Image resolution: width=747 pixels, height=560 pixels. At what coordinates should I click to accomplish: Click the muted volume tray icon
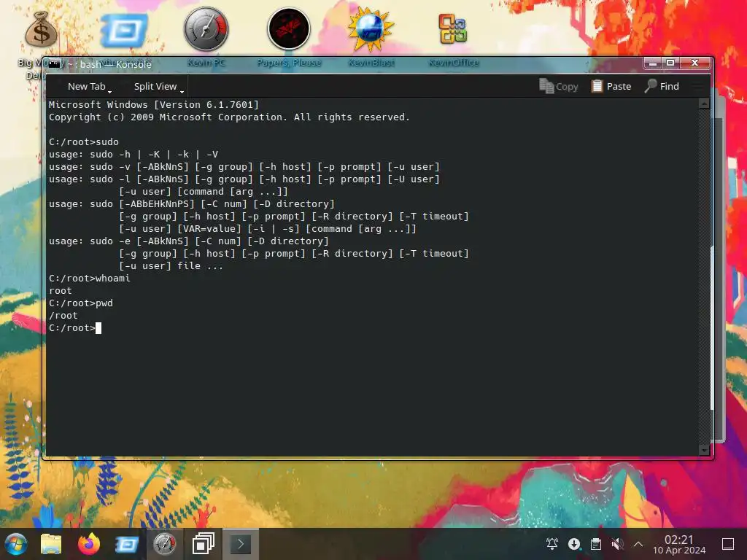[617, 544]
